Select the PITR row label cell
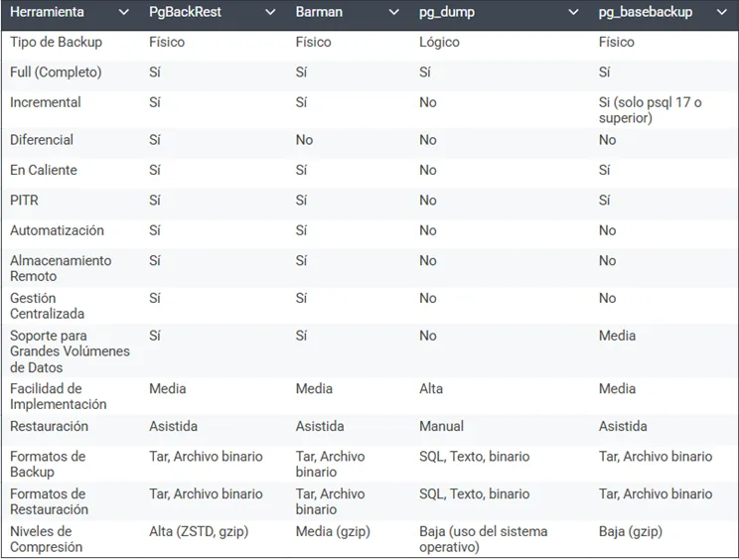 (x=24, y=201)
